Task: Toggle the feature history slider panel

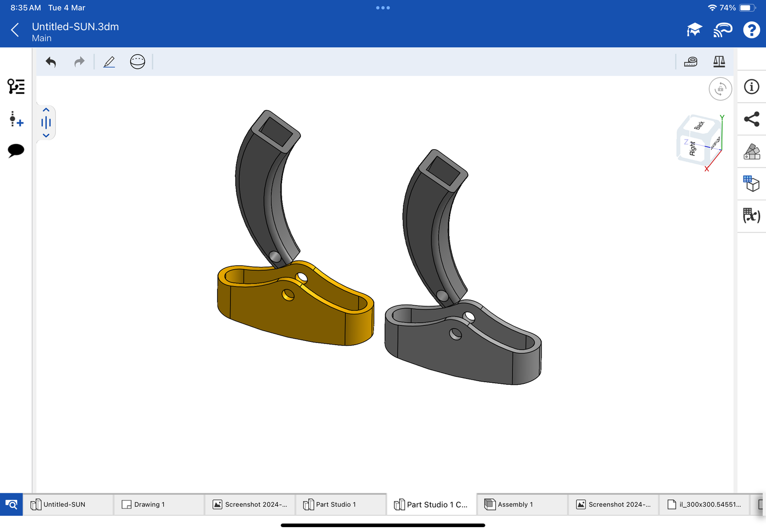Action: point(46,122)
